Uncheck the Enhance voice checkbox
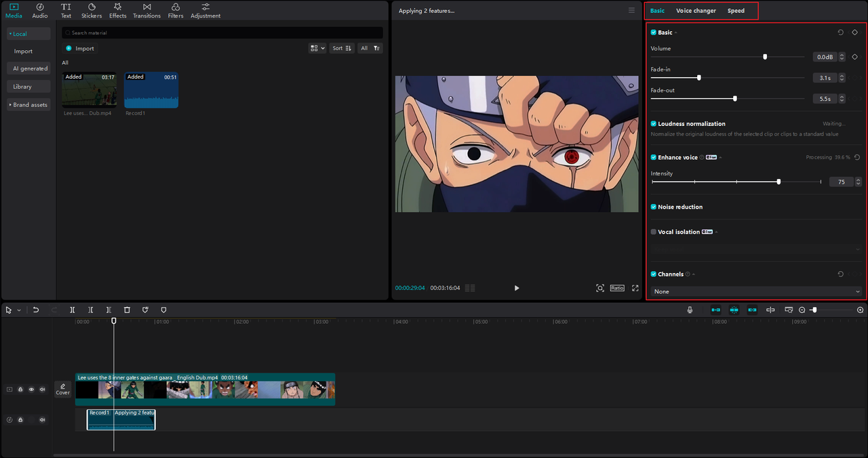The image size is (868, 458). [x=654, y=157]
